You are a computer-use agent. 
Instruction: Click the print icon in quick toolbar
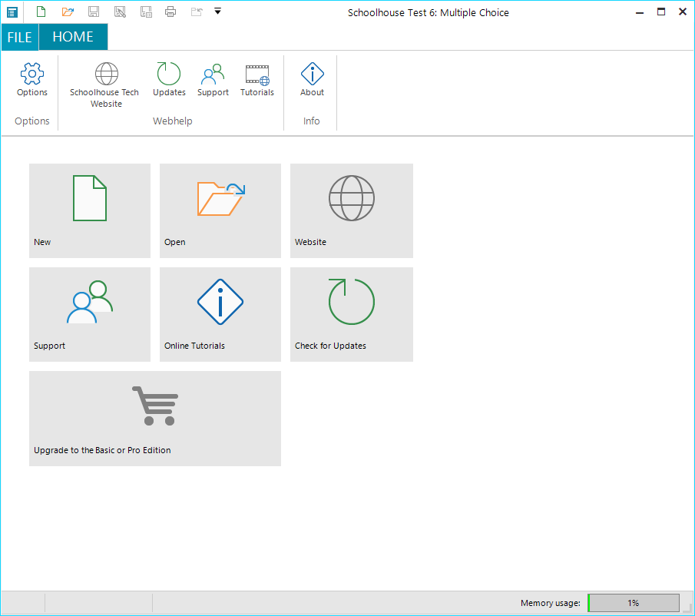tap(170, 12)
